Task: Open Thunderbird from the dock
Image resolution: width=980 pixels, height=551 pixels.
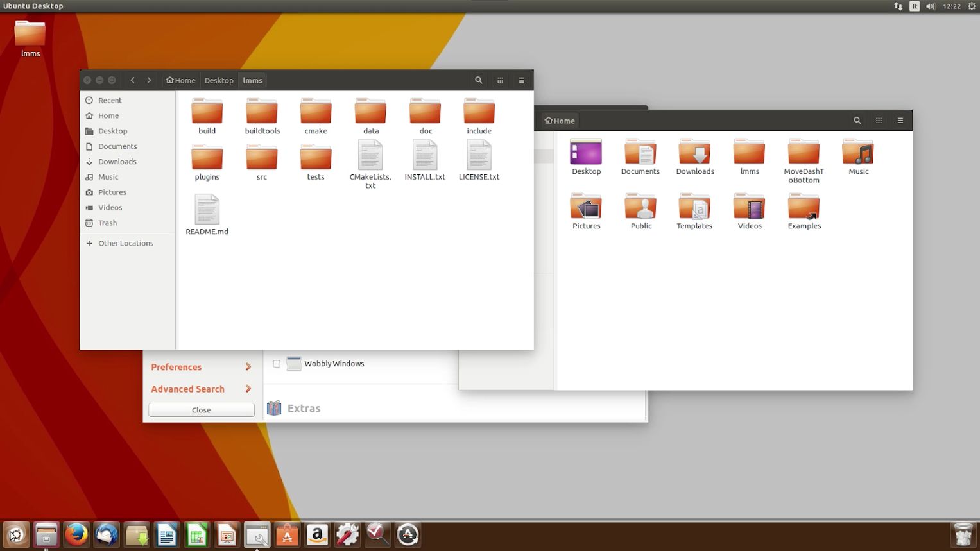Action: pos(106,534)
